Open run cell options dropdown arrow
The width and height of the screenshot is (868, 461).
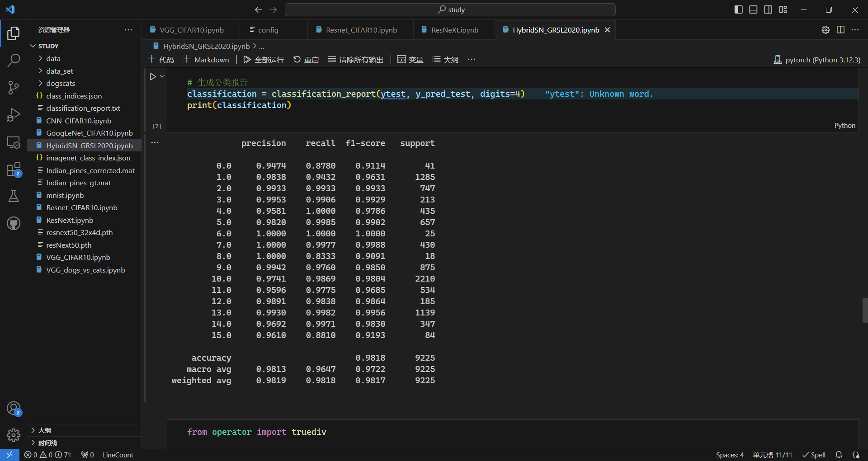pyautogui.click(x=162, y=77)
